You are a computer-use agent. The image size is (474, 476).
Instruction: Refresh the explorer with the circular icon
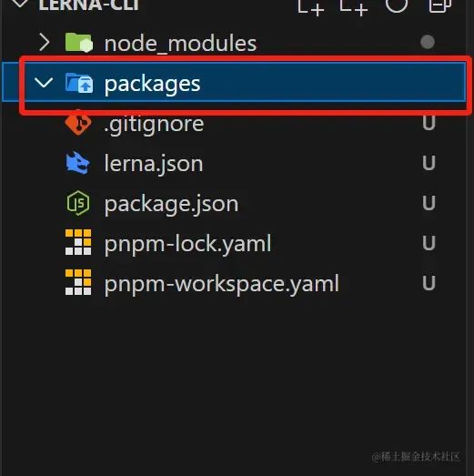pos(397,5)
